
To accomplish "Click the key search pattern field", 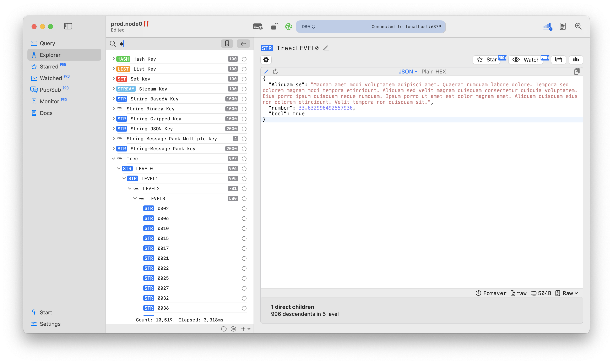I will [169, 44].
